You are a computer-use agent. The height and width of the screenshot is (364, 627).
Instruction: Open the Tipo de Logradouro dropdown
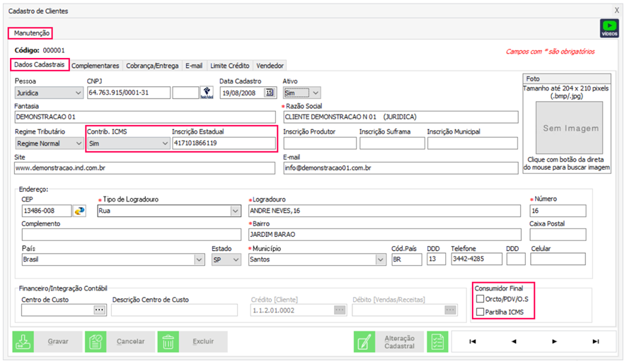point(235,211)
